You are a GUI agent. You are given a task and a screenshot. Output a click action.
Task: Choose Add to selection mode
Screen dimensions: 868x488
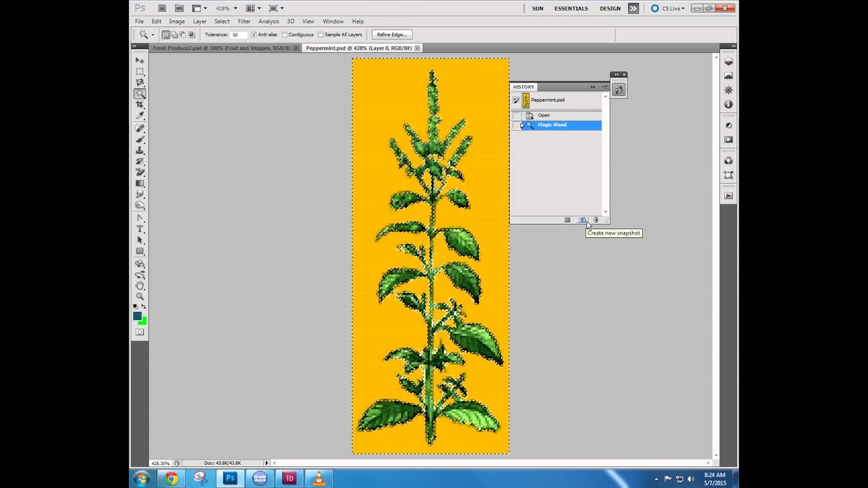pos(174,35)
